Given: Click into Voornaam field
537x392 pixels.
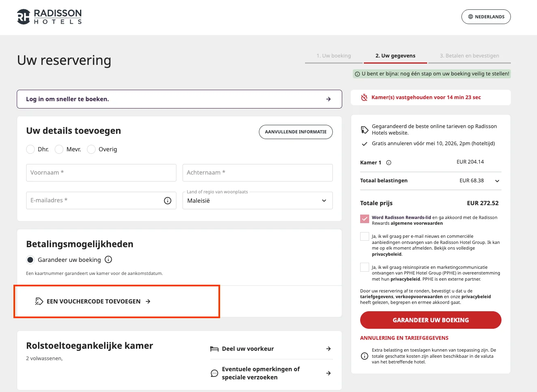Looking at the screenshot, I should 101,173.
